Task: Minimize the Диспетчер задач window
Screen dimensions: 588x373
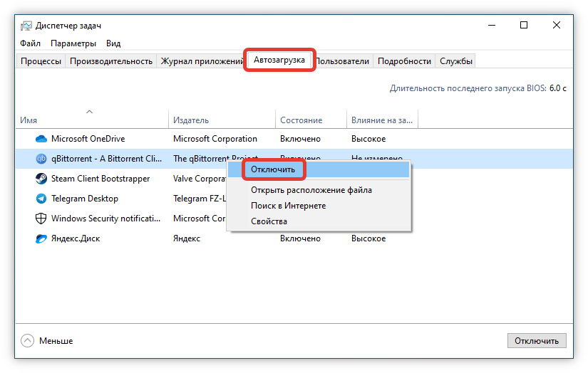Action: (492, 26)
